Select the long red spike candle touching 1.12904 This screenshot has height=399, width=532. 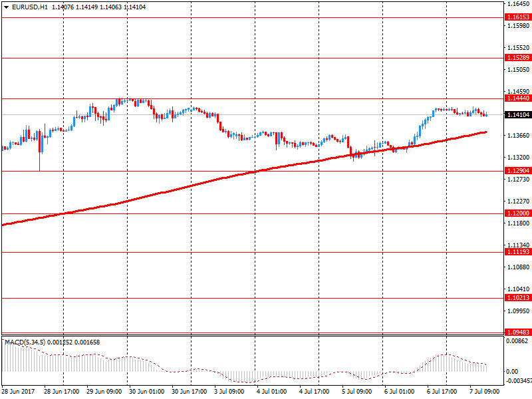click(x=40, y=150)
